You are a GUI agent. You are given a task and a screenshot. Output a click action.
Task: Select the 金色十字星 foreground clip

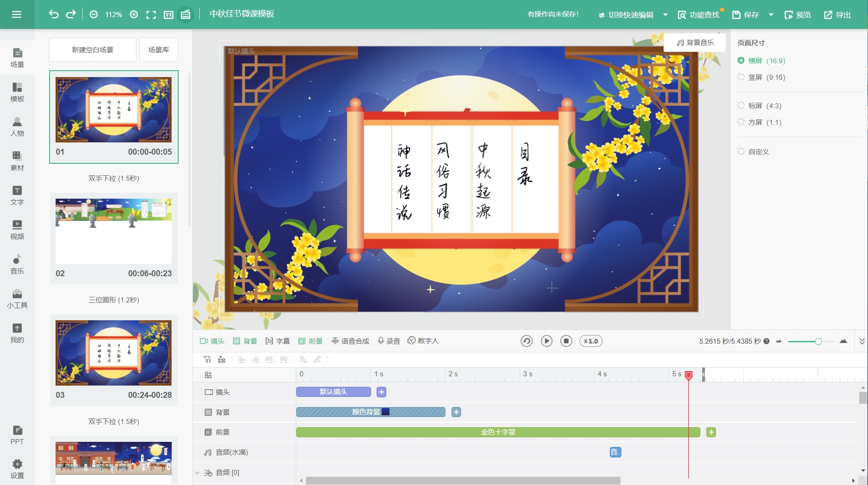point(498,432)
